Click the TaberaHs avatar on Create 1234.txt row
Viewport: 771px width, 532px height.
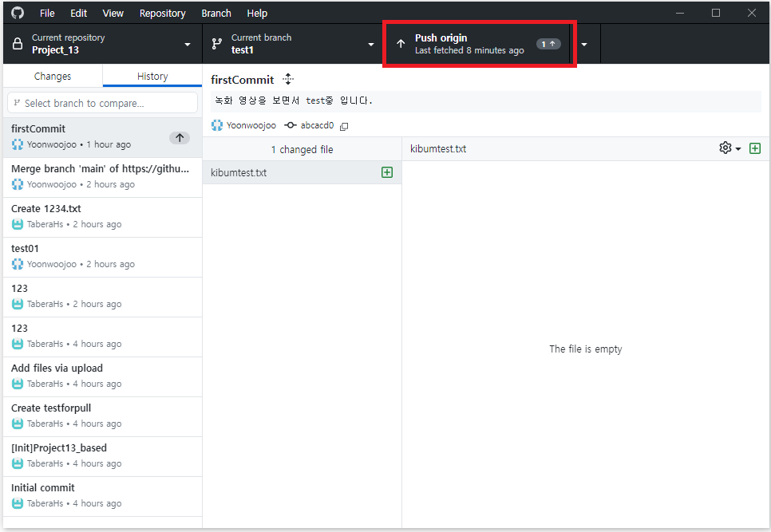[18, 224]
